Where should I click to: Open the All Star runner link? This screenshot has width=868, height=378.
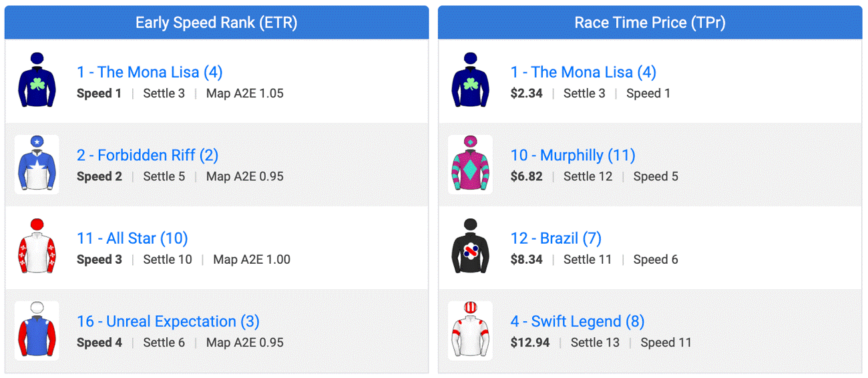132,238
